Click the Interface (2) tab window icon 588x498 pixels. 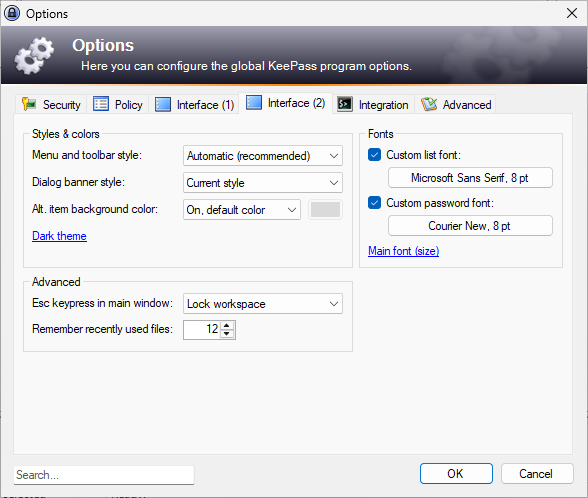[x=254, y=102]
